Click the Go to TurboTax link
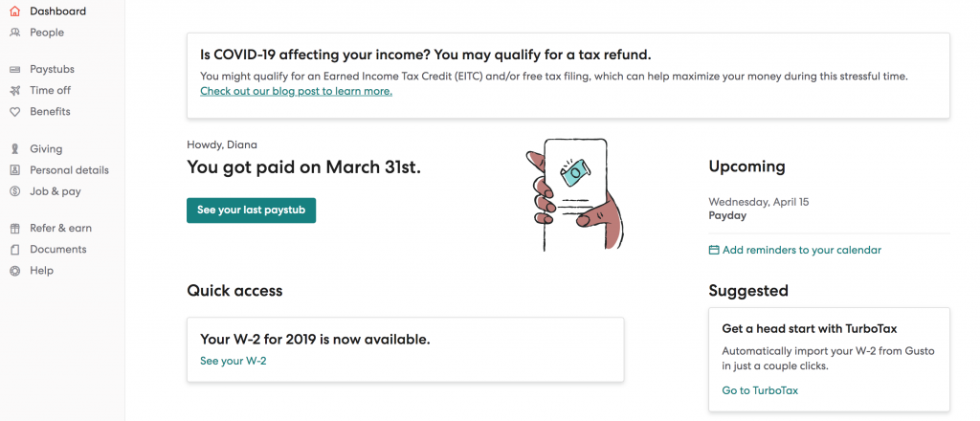Viewport: 980px width, 421px height. [x=760, y=391]
